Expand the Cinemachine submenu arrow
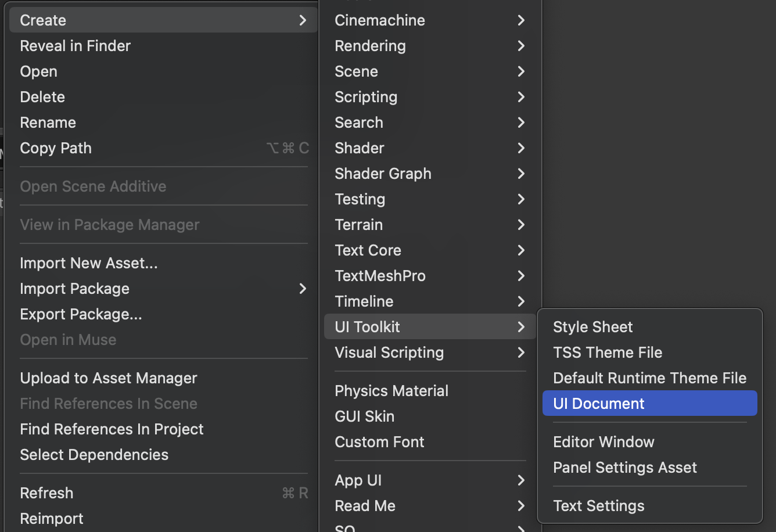 521,20
